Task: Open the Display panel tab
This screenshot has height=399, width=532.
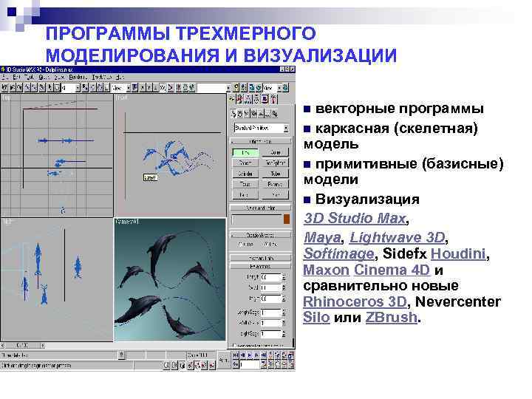Action: coord(265,99)
